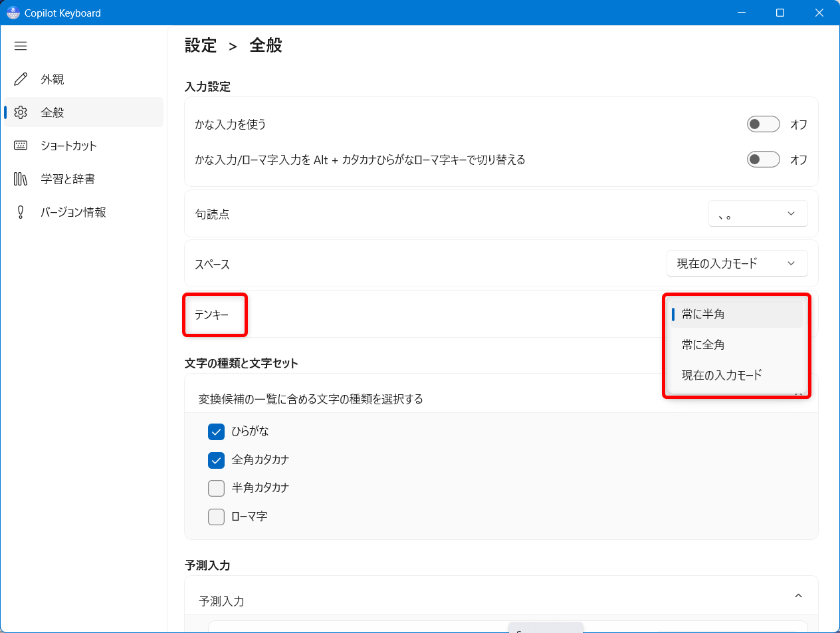
Task: Click the 予測入力 section heading
Action: [207, 565]
